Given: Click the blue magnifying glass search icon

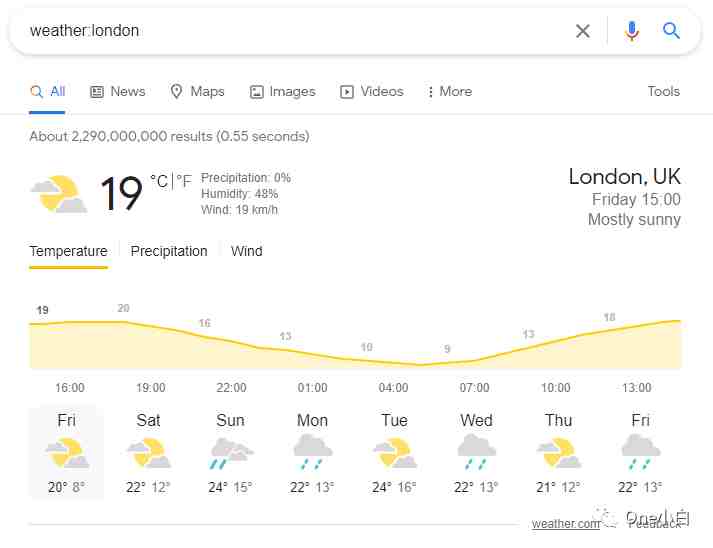Looking at the screenshot, I should click(x=671, y=30).
